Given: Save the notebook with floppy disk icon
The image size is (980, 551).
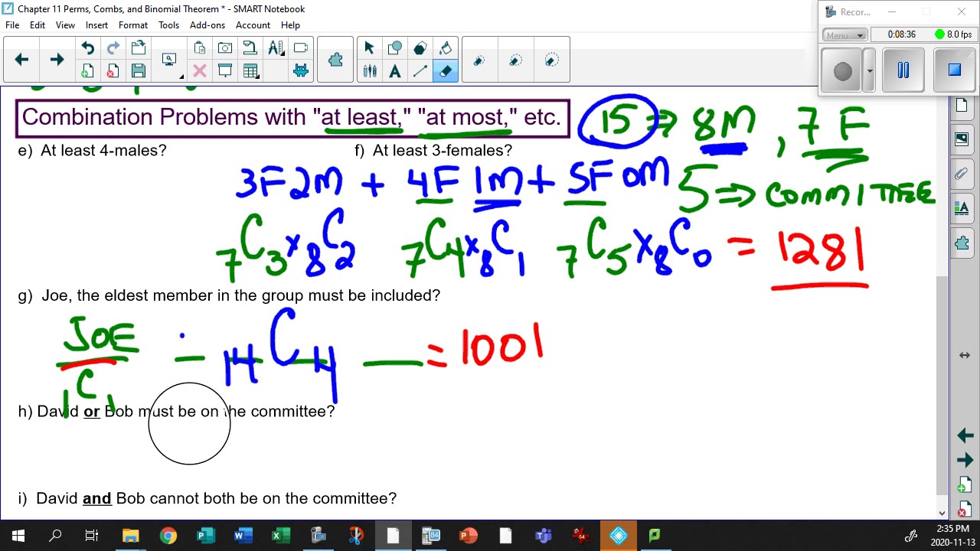Looking at the screenshot, I should (139, 71).
